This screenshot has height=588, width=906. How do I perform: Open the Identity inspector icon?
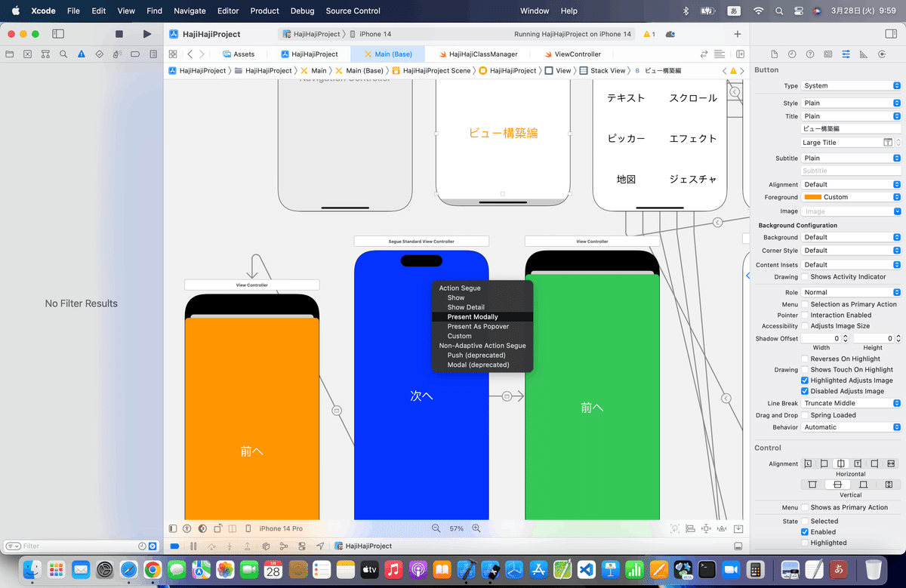[828, 54]
